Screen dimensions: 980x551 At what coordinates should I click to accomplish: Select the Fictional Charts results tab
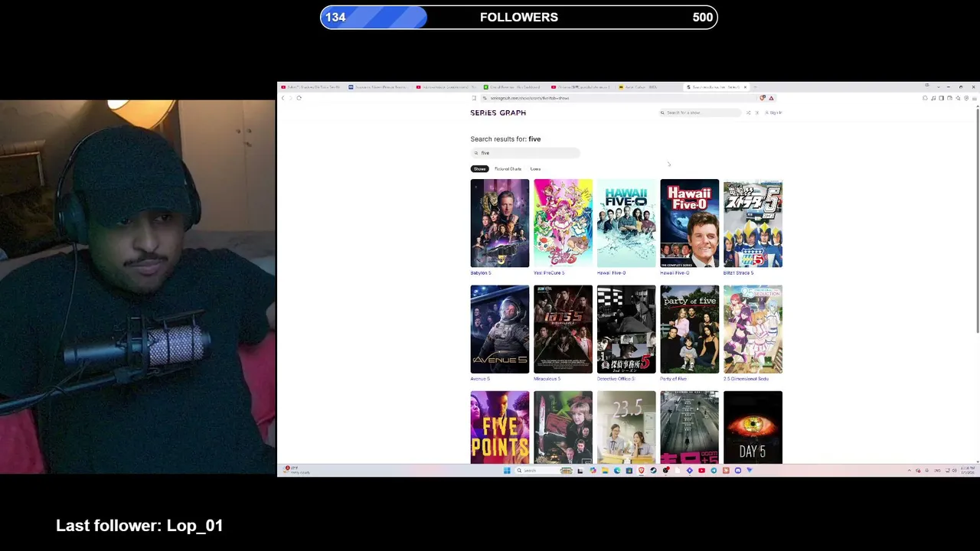click(x=508, y=169)
